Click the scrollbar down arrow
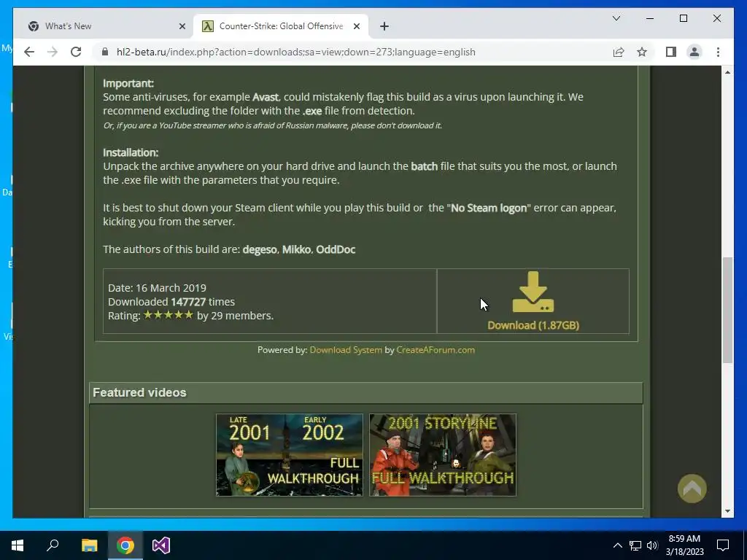The height and width of the screenshot is (560, 747). click(727, 511)
